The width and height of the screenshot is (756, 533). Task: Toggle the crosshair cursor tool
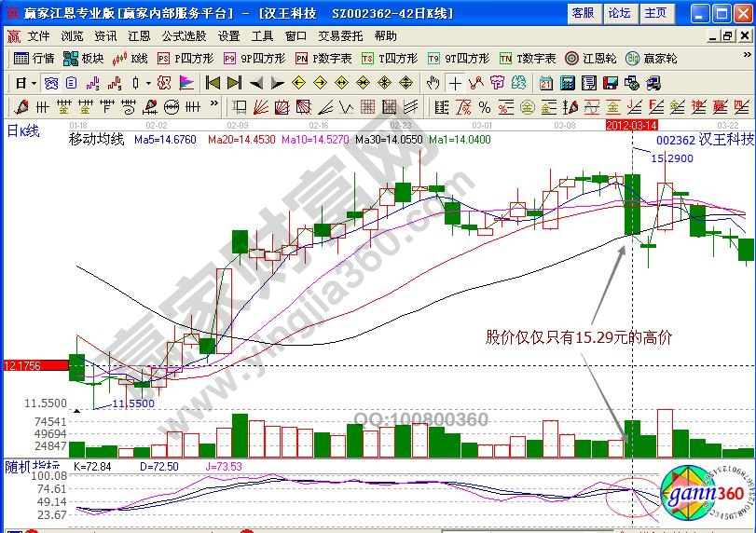(454, 82)
